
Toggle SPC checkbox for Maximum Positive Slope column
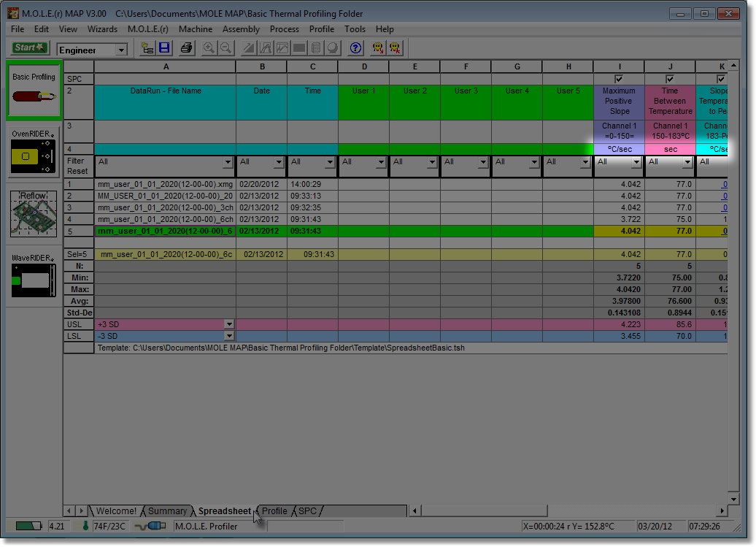point(619,79)
